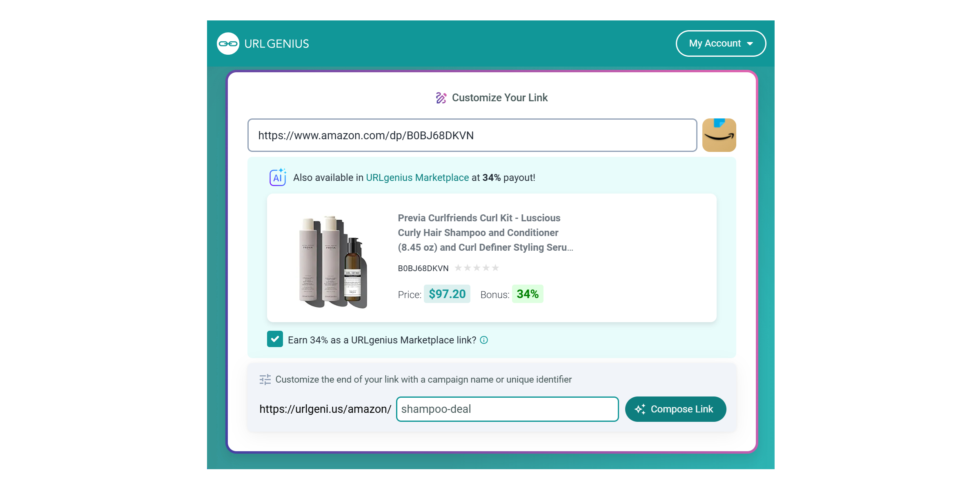The image size is (980, 490).
Task: Click the 34% bonus badge
Action: pyautogui.click(x=528, y=294)
